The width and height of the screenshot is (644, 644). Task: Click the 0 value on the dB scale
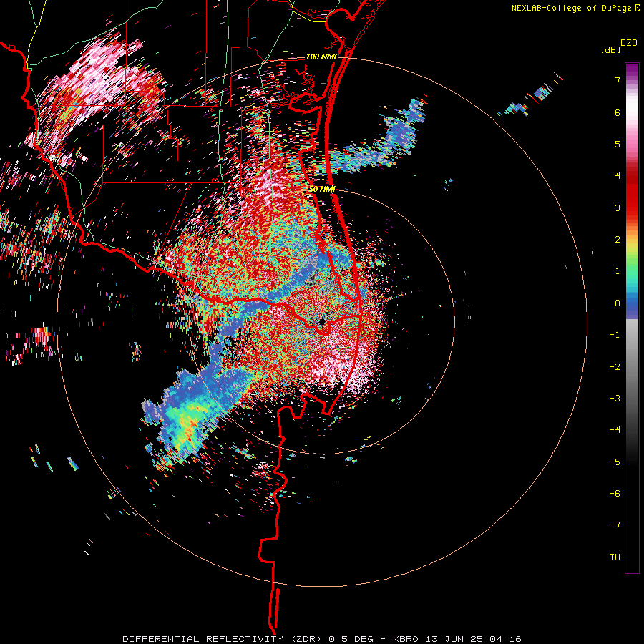pyautogui.click(x=618, y=303)
